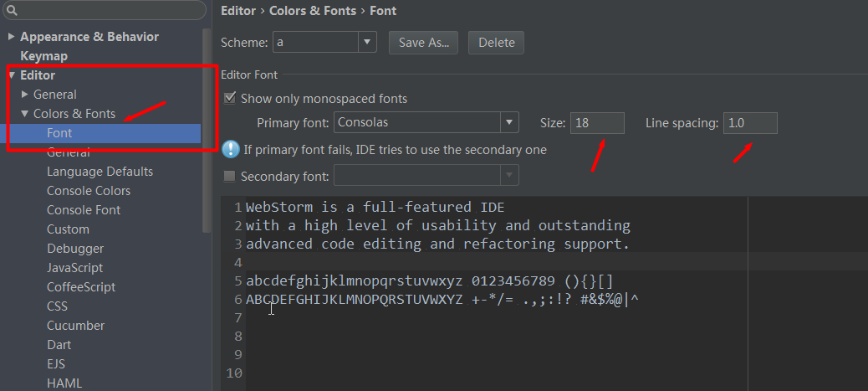Click the info icon about secondary font

(230, 149)
